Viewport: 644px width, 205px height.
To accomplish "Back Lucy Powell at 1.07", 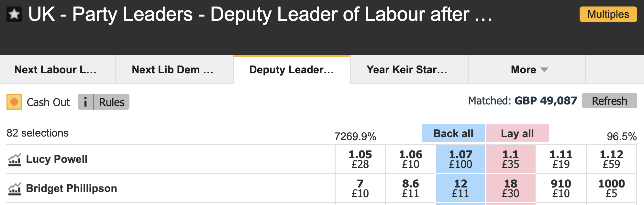I will point(461,159).
